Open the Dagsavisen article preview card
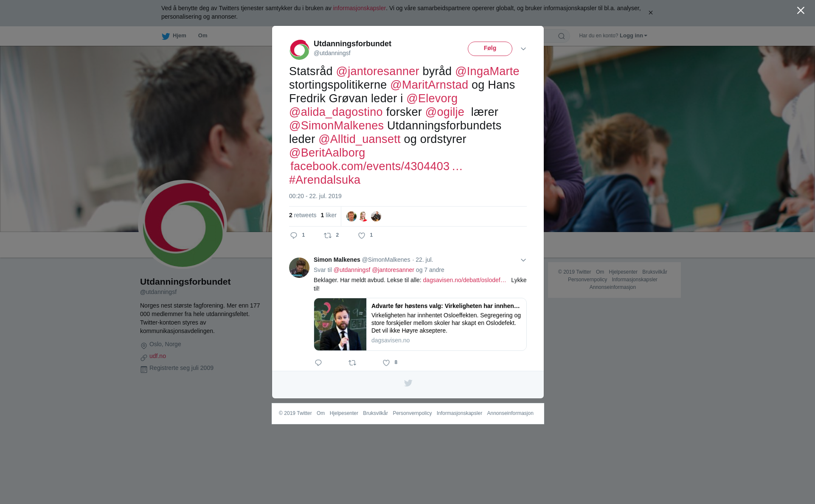815x504 pixels. (x=420, y=325)
